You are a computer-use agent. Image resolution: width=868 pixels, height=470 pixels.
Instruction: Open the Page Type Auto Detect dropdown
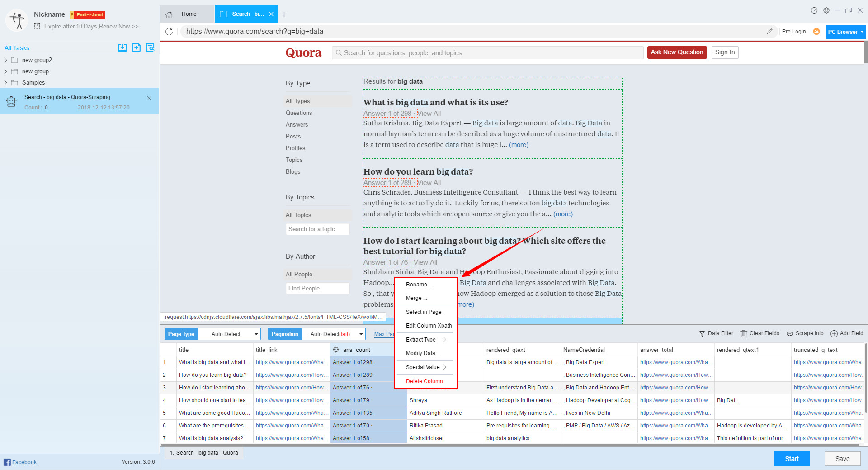pos(229,334)
